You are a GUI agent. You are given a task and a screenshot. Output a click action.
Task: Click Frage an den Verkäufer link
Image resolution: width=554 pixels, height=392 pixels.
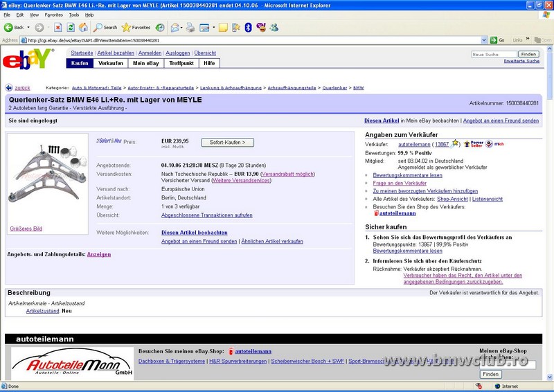pyautogui.click(x=400, y=183)
